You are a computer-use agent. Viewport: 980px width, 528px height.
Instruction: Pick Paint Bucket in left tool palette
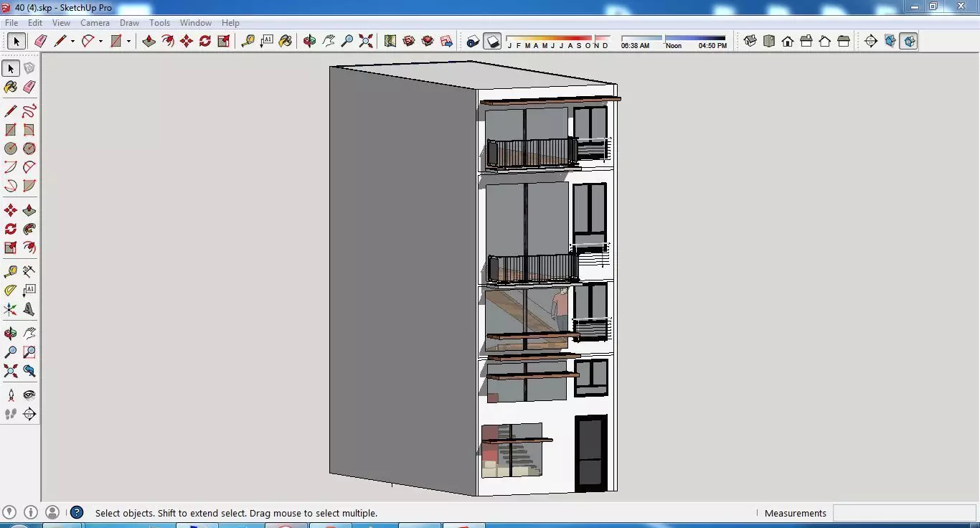pos(11,87)
